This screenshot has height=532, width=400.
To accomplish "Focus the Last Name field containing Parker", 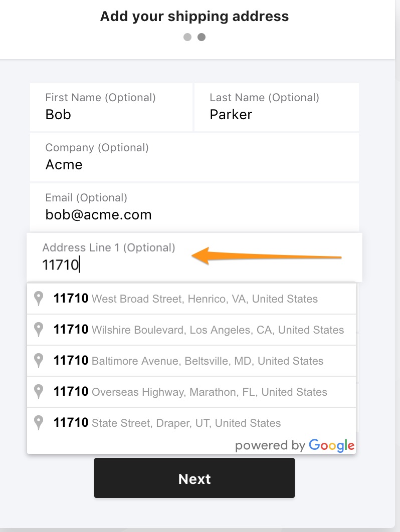I will click(277, 107).
